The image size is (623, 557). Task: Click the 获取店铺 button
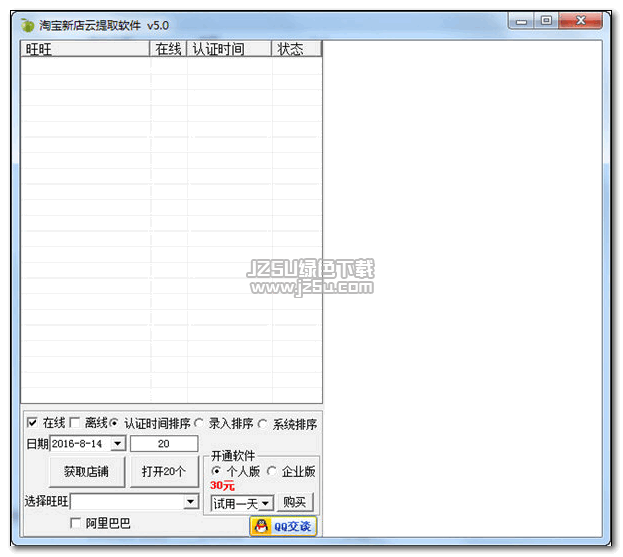click(87, 472)
